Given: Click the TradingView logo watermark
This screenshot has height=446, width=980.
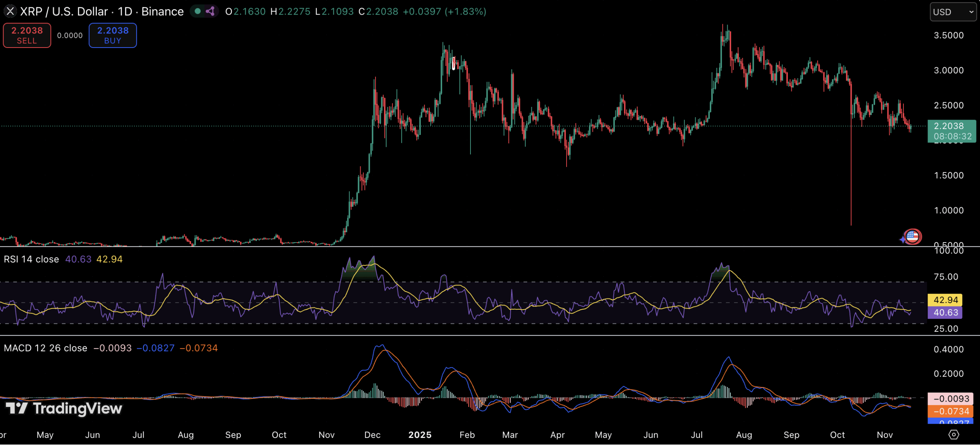Looking at the screenshot, I should pos(64,408).
